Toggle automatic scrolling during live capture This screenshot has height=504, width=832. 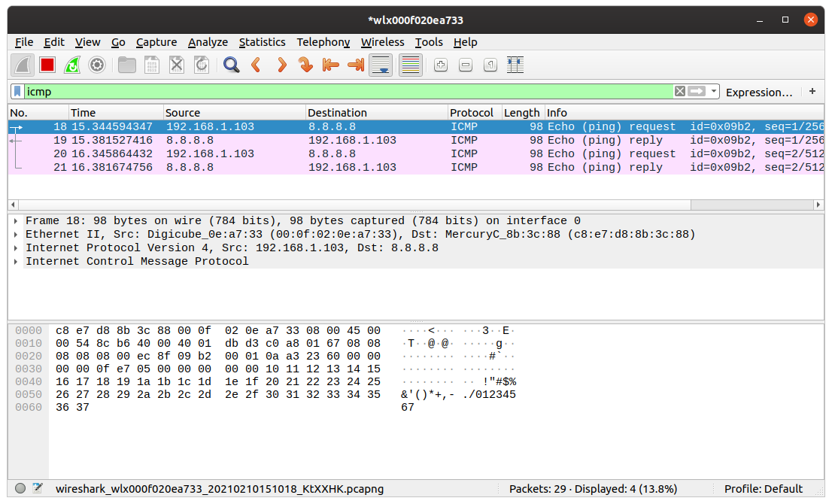[381, 65]
